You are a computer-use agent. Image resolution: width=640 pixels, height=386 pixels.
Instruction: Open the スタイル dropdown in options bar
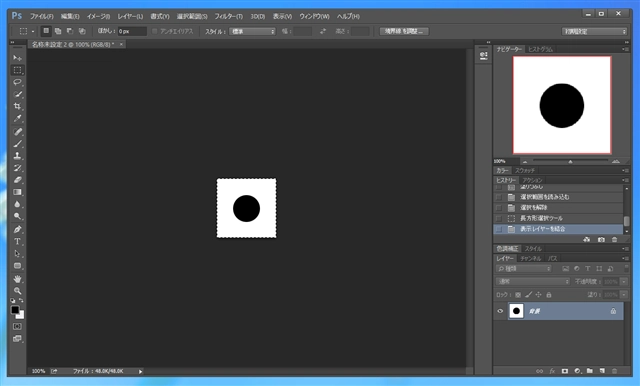point(252,31)
